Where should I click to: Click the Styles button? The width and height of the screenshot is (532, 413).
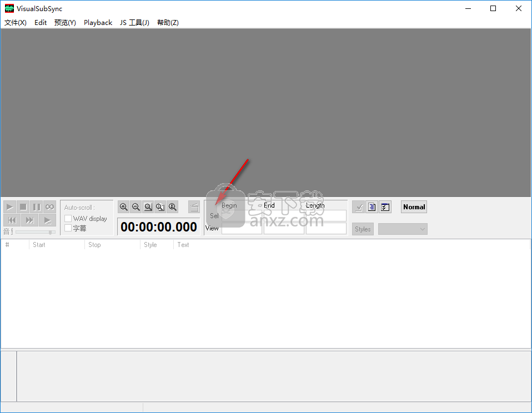click(x=363, y=229)
